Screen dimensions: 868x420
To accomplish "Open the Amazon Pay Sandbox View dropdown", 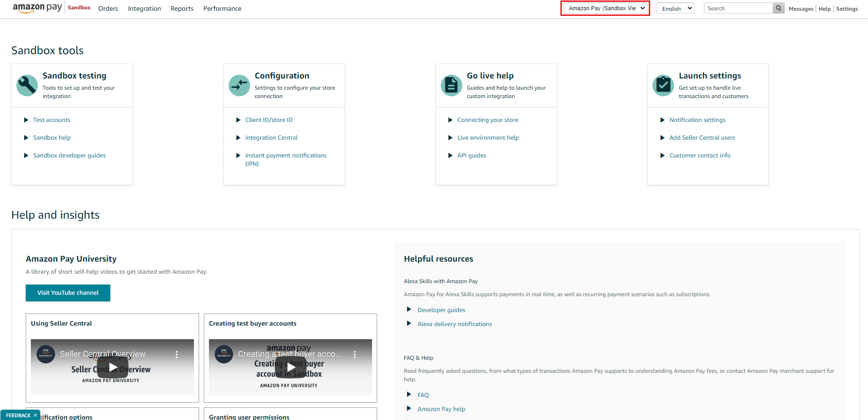I will (605, 8).
